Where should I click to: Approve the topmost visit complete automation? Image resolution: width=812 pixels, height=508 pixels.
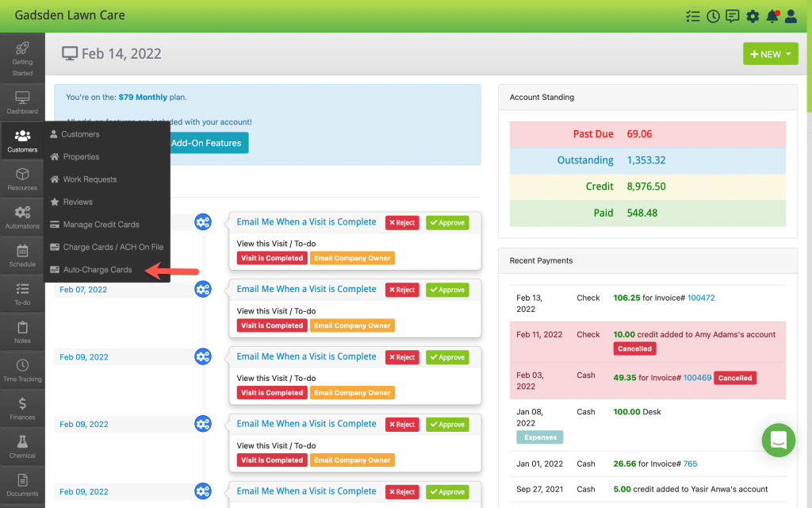pos(447,222)
